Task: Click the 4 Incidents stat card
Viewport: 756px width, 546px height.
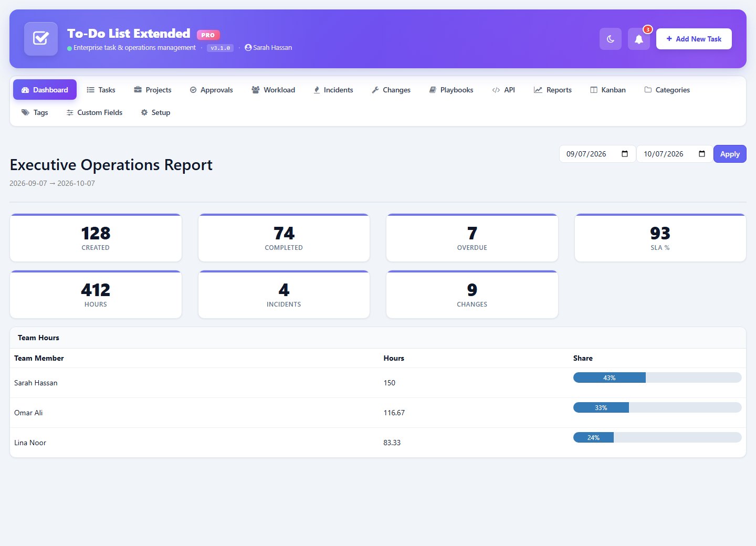Action: coord(284,295)
